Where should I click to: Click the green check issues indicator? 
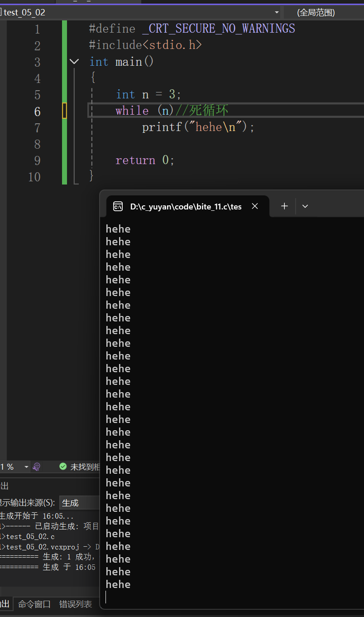click(x=63, y=466)
